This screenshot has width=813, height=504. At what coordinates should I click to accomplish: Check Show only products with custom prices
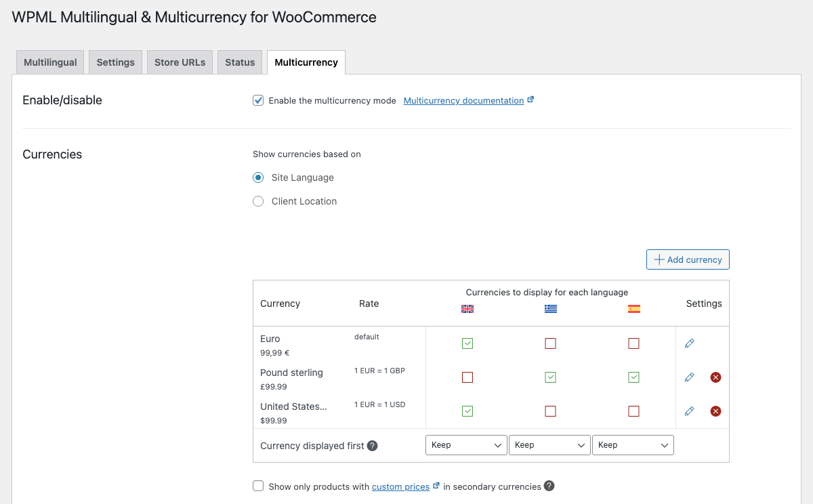[258, 486]
